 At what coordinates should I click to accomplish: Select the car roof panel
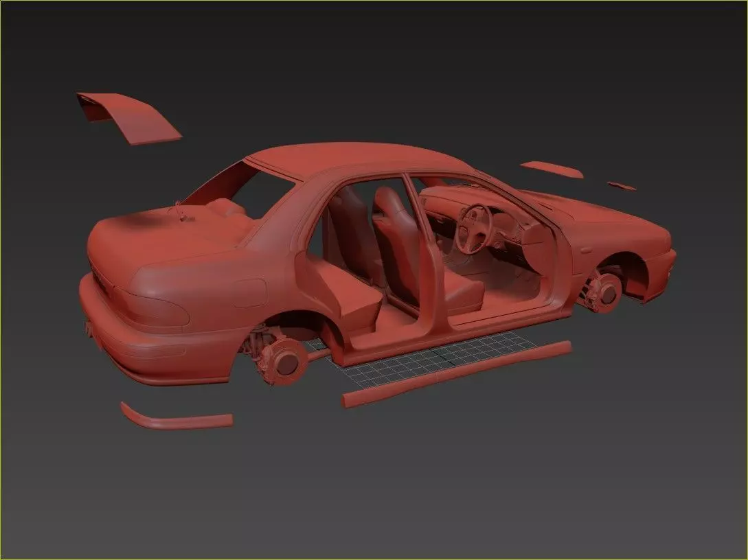click(x=363, y=162)
